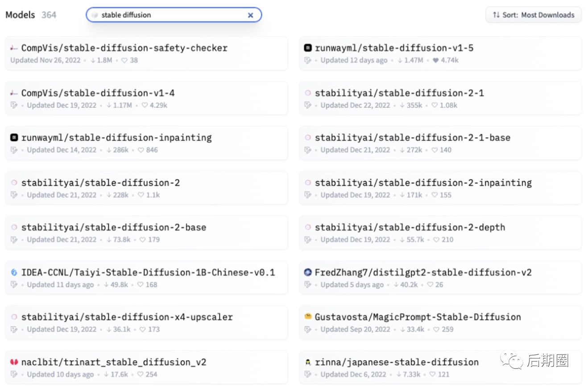Open rinna/japanese-stable-diffusion model
The image size is (588, 386).
440,367
